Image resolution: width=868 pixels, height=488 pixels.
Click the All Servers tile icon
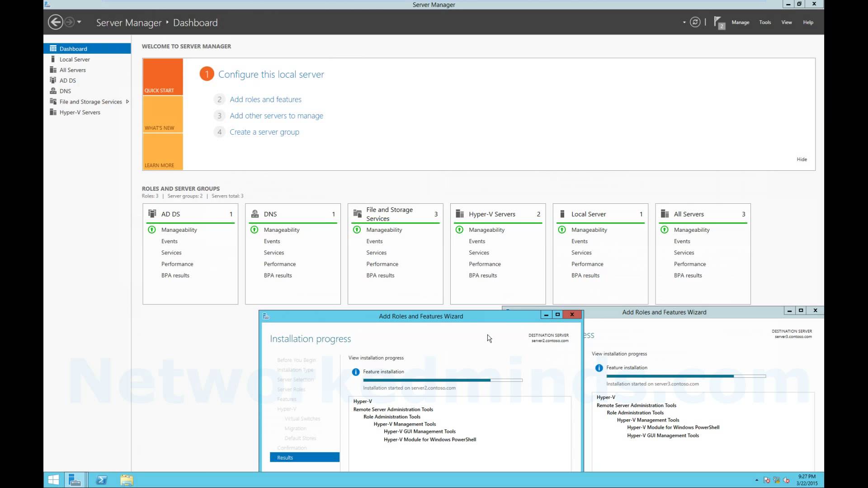click(665, 214)
